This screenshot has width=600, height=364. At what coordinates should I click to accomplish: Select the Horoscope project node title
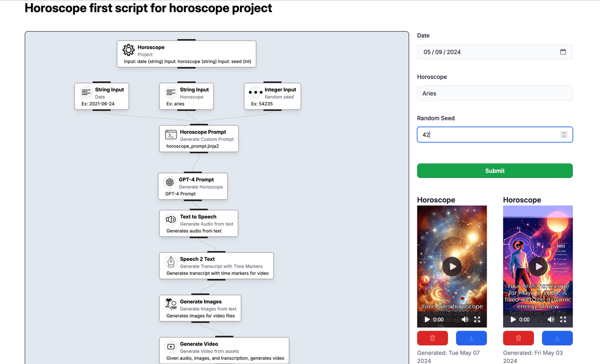click(x=151, y=47)
